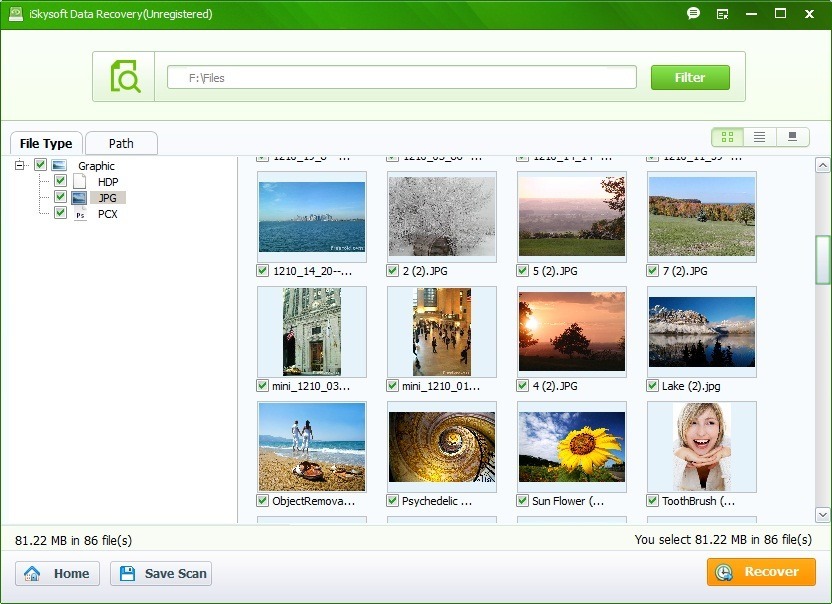Click the Home icon at bottom left
Viewport: 832px width, 604px height.
coord(32,573)
